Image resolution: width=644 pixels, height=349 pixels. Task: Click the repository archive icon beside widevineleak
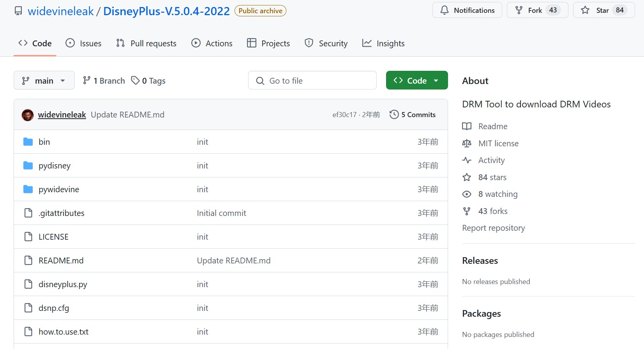pos(18,11)
